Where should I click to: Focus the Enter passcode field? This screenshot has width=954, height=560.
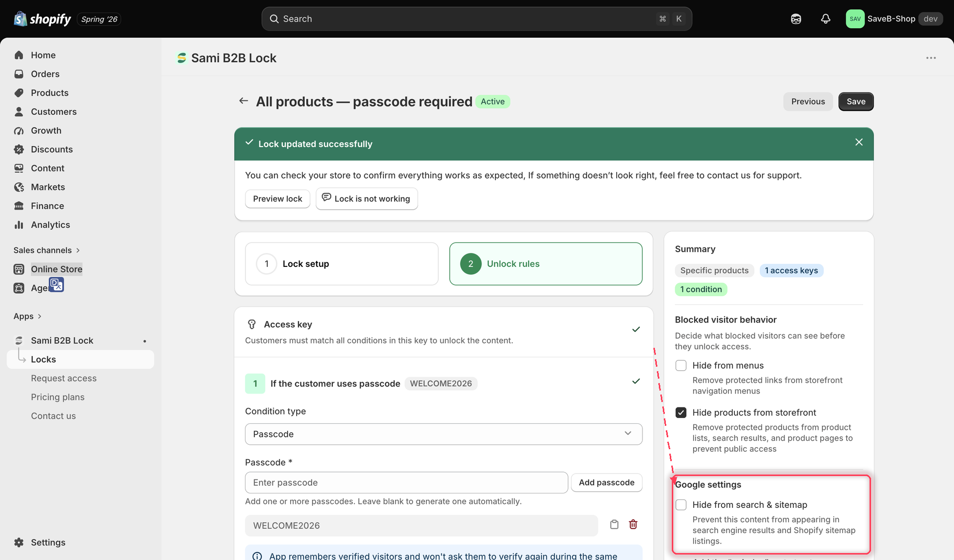coord(406,482)
